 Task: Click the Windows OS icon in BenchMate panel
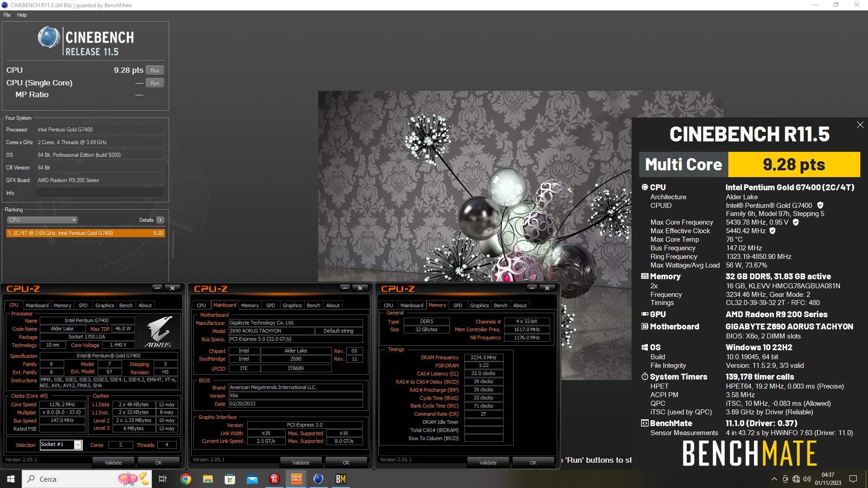click(645, 347)
